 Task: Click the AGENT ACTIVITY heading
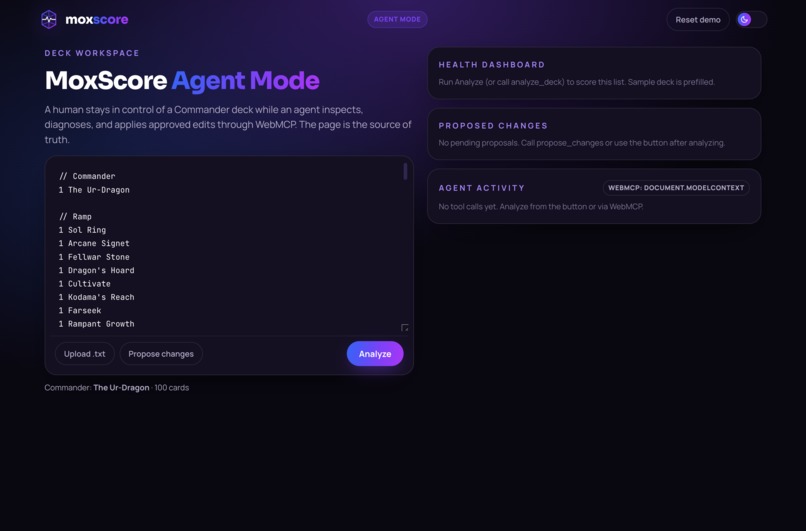(482, 188)
